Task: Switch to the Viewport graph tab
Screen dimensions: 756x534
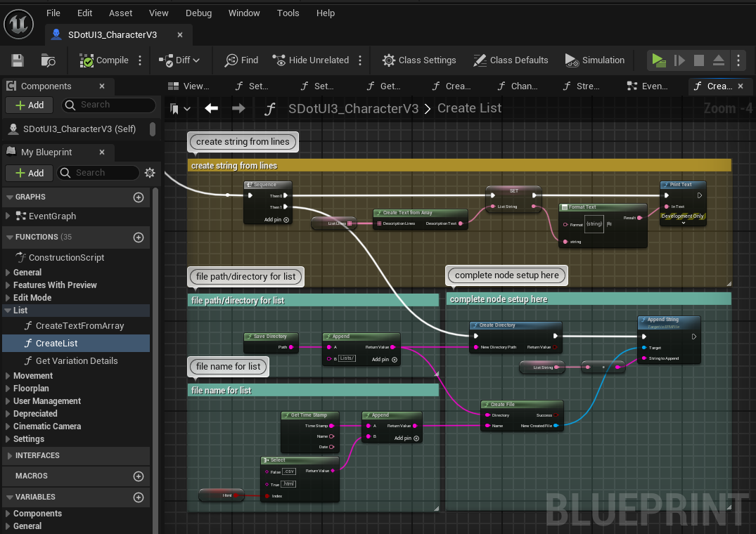Action: [x=189, y=86]
